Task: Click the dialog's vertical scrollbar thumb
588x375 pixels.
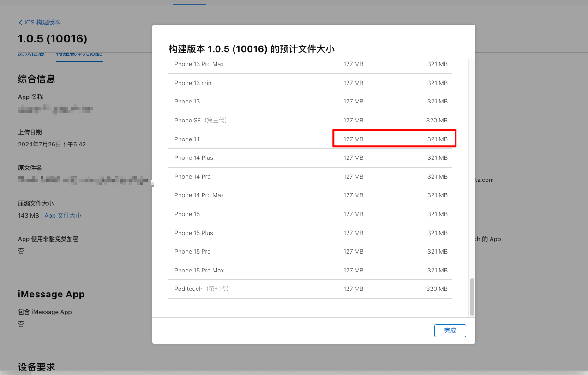Action: pos(472,297)
